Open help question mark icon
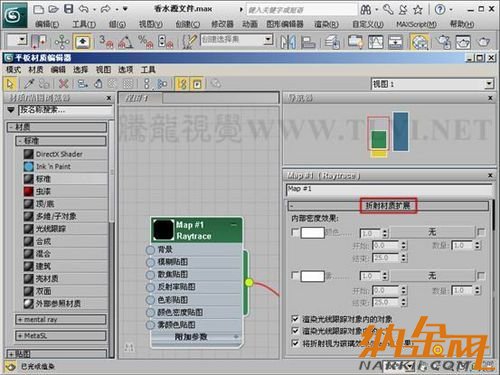The height and width of the screenshot is (375, 500). (x=440, y=9)
